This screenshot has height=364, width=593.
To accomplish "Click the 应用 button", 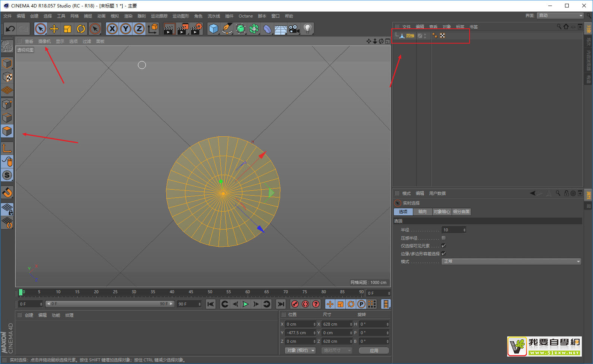I will click(x=374, y=350).
